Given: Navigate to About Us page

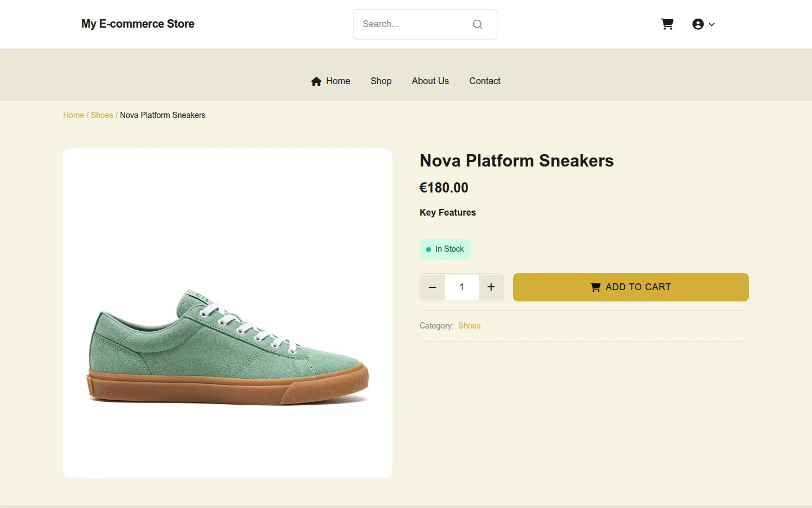Looking at the screenshot, I should click(430, 81).
